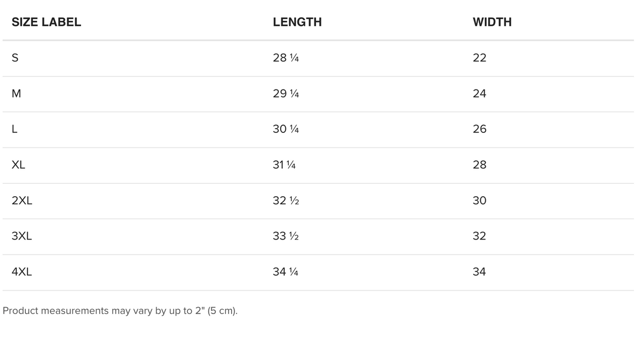Select the XL size row label
Image resolution: width=644 pixels, height=343 pixels.
(18, 165)
